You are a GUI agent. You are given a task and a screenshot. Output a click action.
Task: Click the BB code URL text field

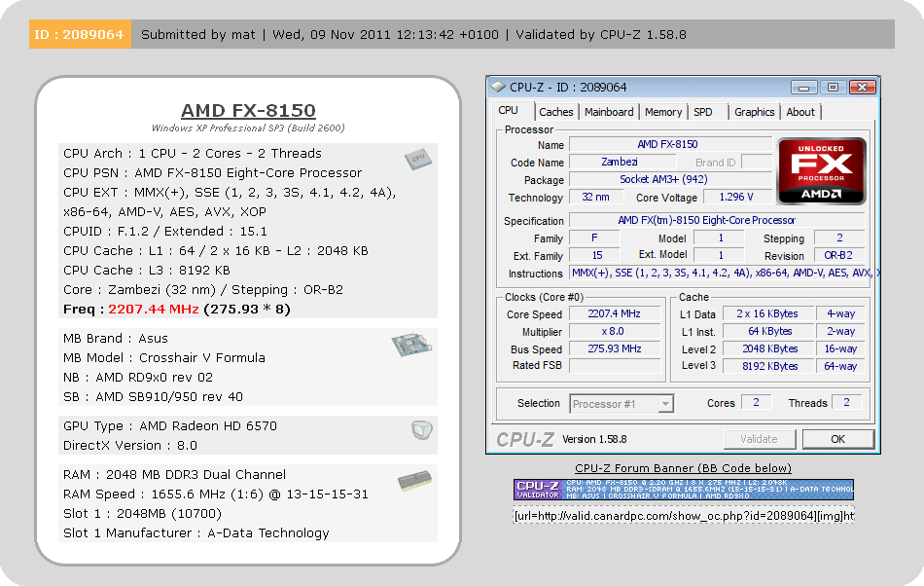point(684,516)
